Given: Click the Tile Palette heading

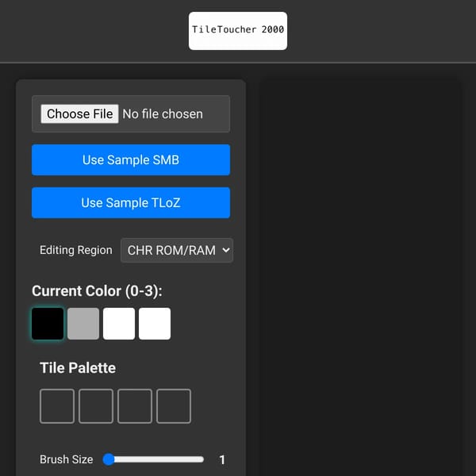Looking at the screenshot, I should tap(78, 368).
